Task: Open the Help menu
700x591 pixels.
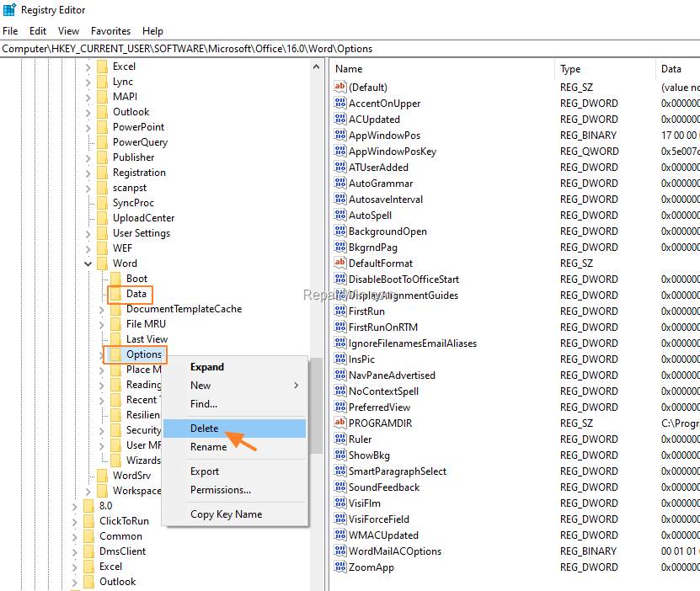Action: pyautogui.click(x=152, y=31)
